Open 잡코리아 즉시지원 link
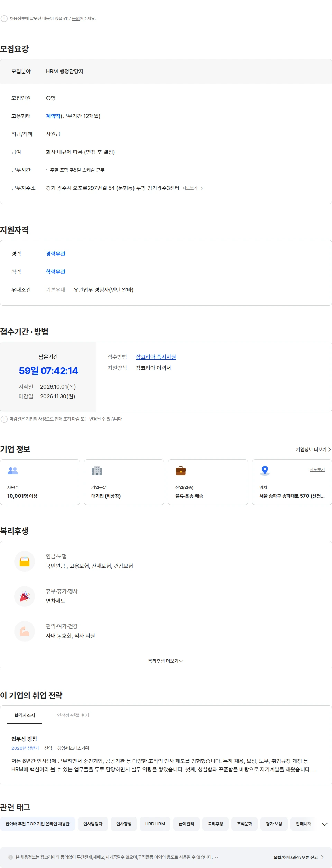This screenshot has width=332, height=868. 156,357
